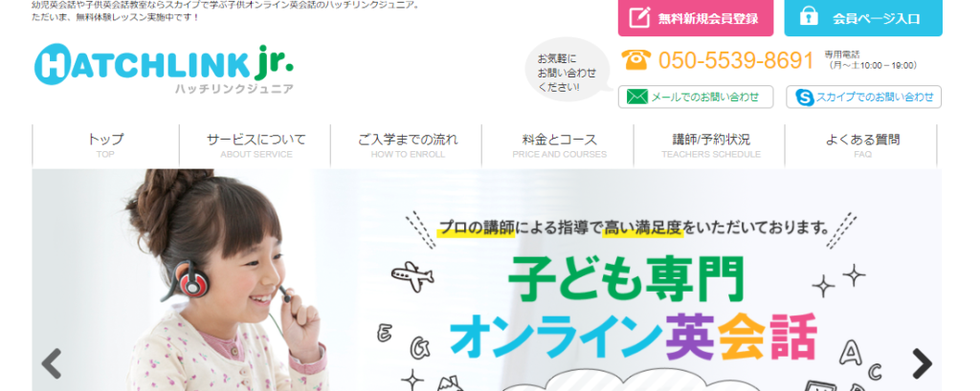This screenshot has width=980, height=391.
Task: Open よくある質問 FAQ menu item
Action: tap(862, 145)
